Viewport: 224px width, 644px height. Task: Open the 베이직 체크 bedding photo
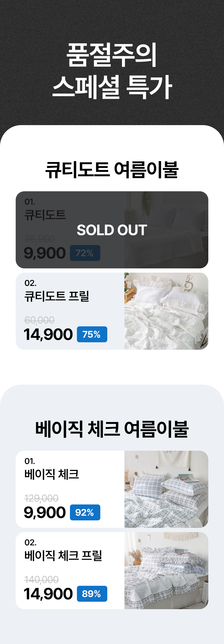point(166,489)
